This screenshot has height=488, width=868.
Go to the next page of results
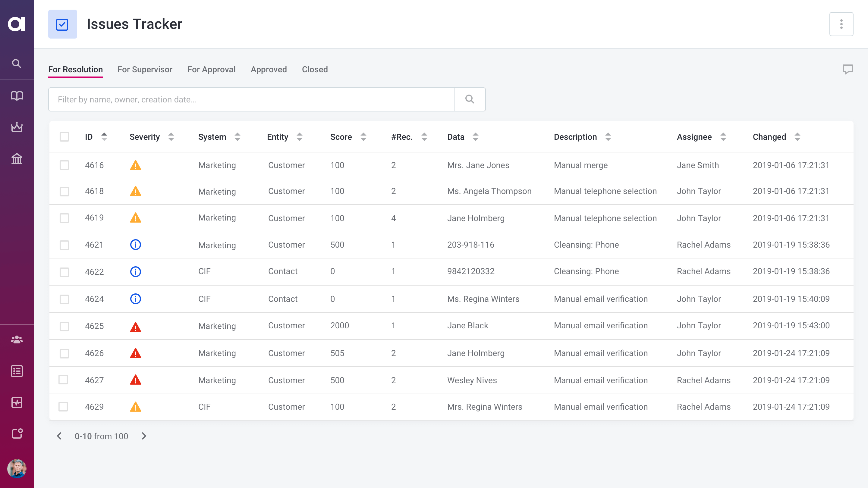click(x=144, y=436)
